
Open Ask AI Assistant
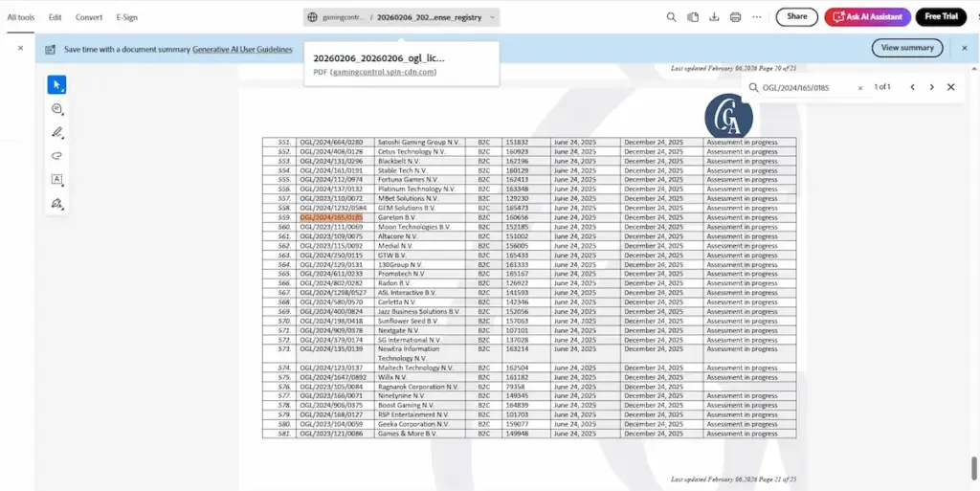[867, 17]
